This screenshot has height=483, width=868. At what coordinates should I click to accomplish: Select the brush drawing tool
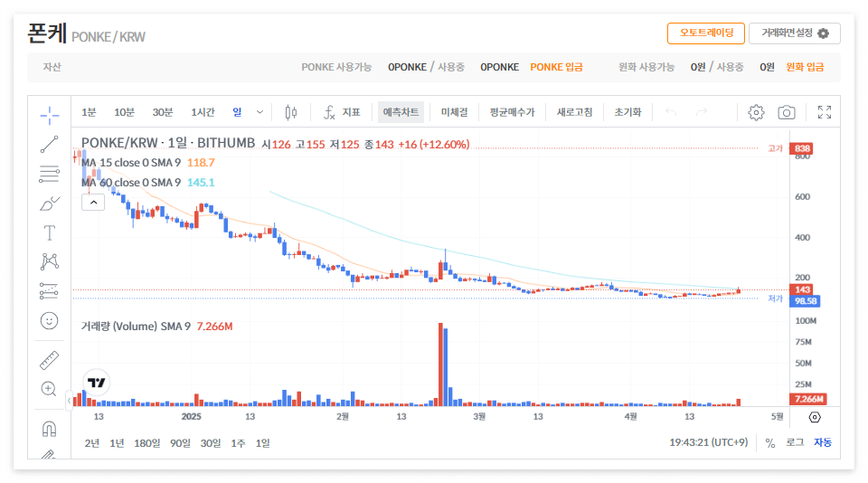[49, 204]
